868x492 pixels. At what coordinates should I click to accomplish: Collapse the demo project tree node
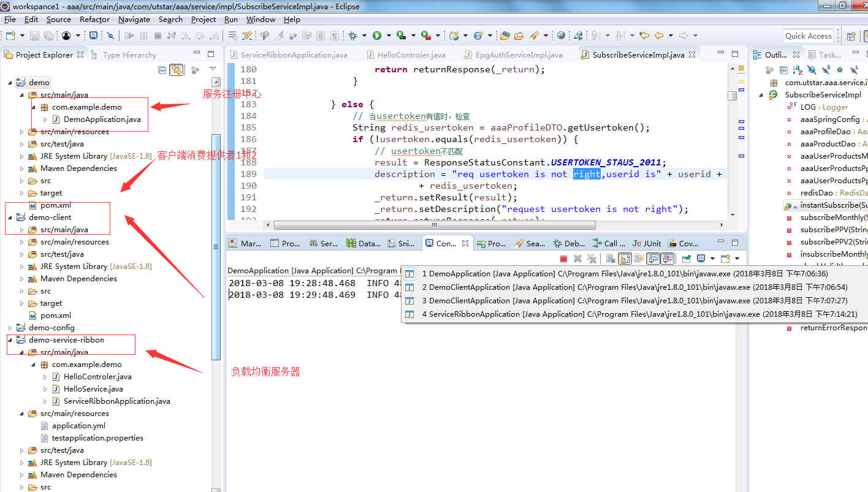[x=10, y=82]
